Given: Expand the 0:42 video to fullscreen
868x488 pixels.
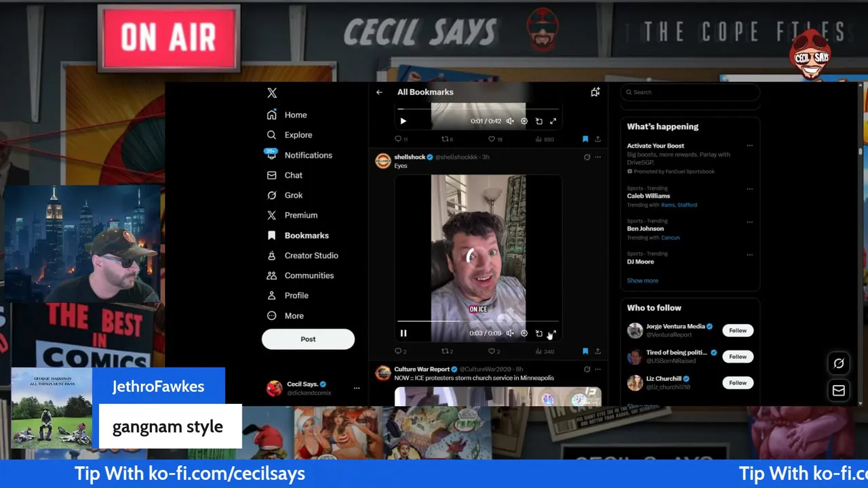Looking at the screenshot, I should click(553, 121).
